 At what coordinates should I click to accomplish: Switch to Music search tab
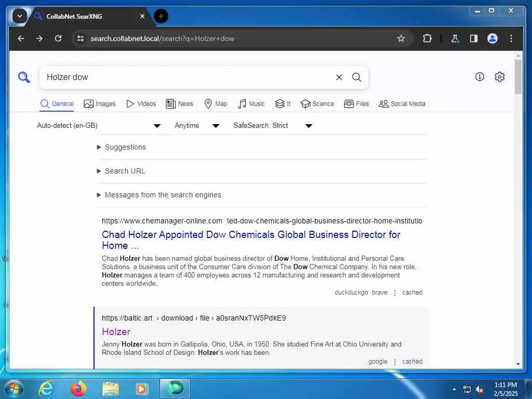(251, 104)
